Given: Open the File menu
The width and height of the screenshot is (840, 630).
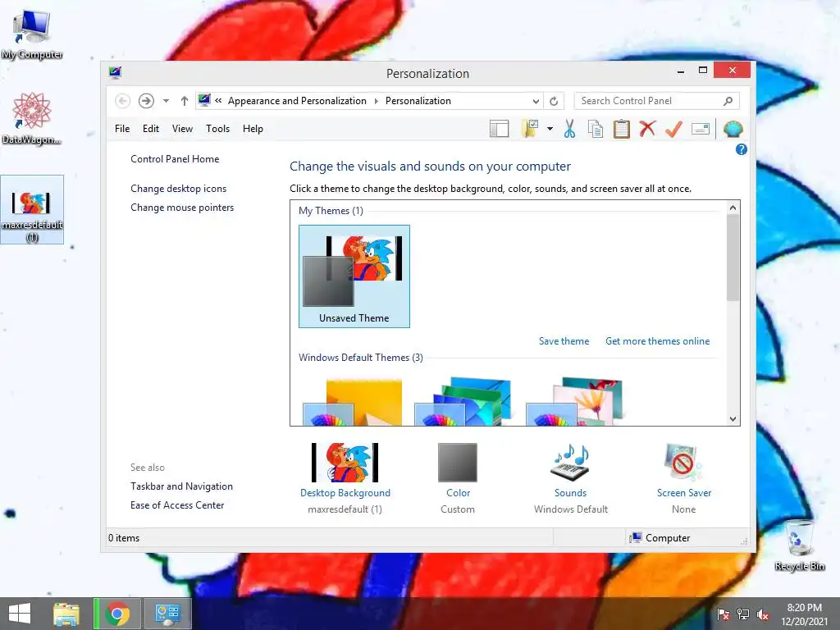Looking at the screenshot, I should [x=122, y=129].
